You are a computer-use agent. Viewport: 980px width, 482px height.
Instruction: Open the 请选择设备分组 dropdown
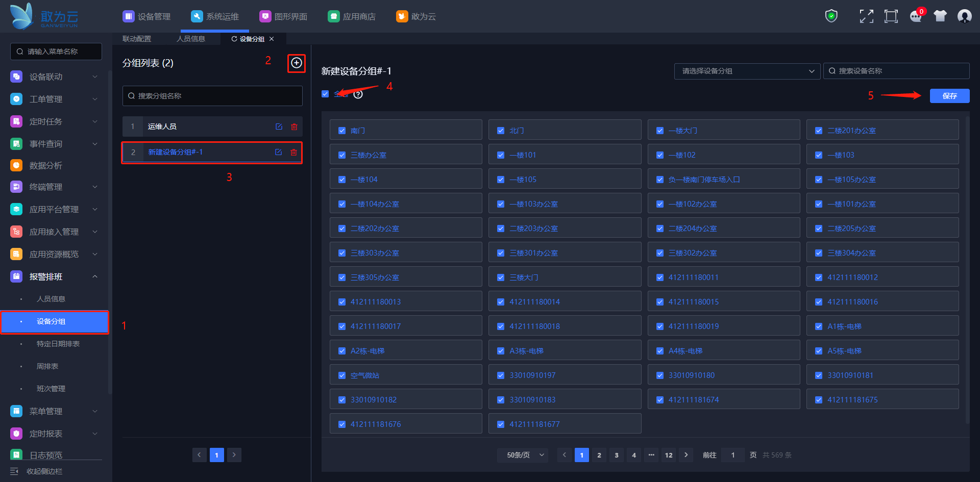click(x=747, y=71)
